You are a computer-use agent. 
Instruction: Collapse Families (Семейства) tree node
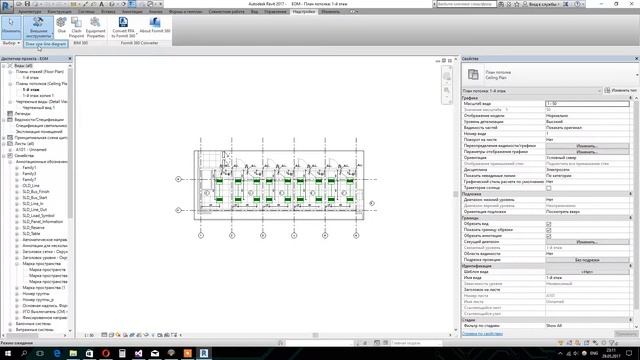tap(4, 156)
